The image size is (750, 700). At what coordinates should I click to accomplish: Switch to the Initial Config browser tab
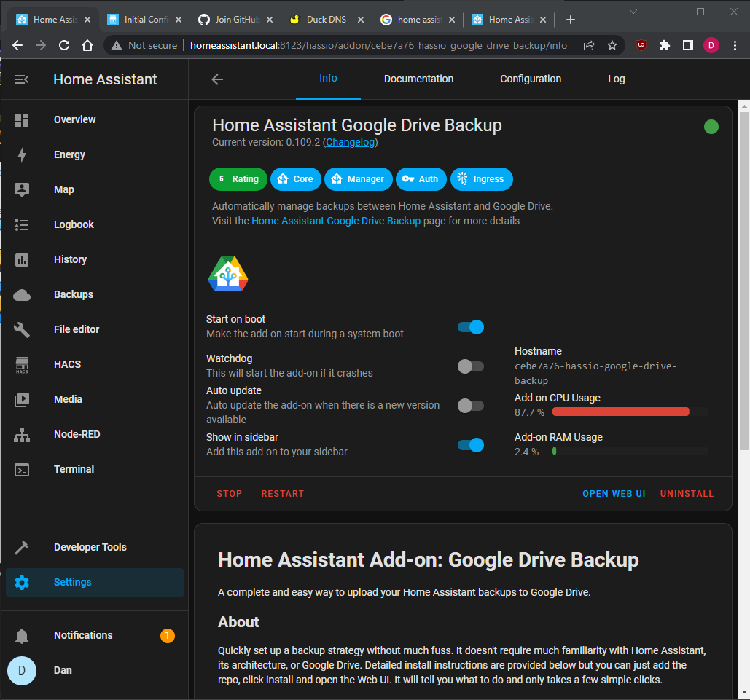tap(144, 20)
